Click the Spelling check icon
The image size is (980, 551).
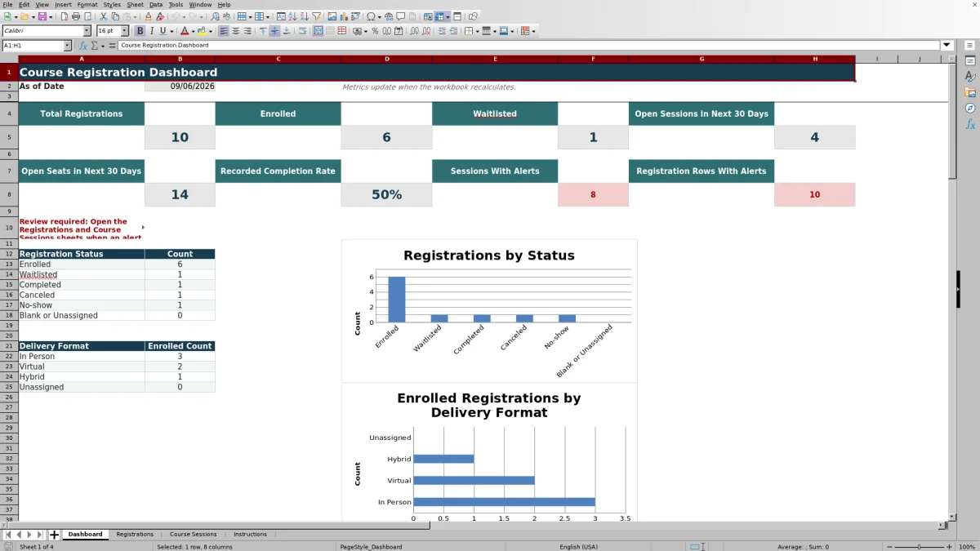tap(226, 16)
